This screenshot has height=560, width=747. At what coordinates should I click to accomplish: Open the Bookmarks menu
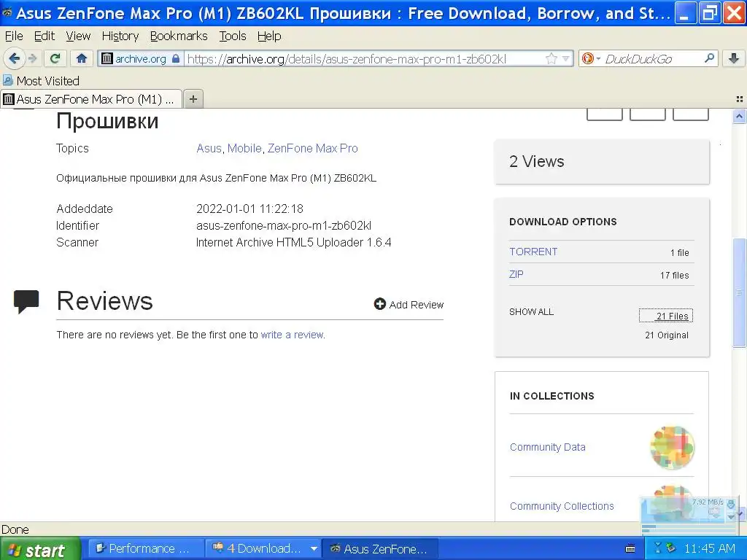tap(179, 36)
